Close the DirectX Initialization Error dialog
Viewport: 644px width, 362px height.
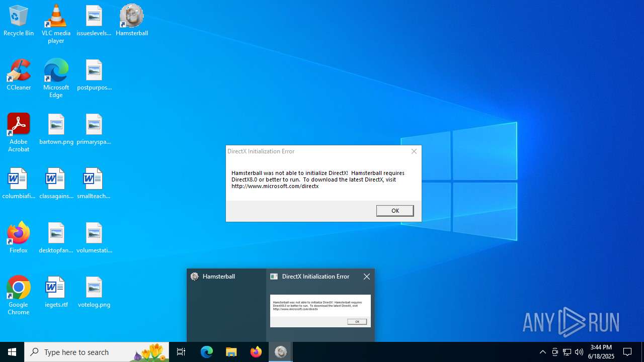[x=414, y=151]
